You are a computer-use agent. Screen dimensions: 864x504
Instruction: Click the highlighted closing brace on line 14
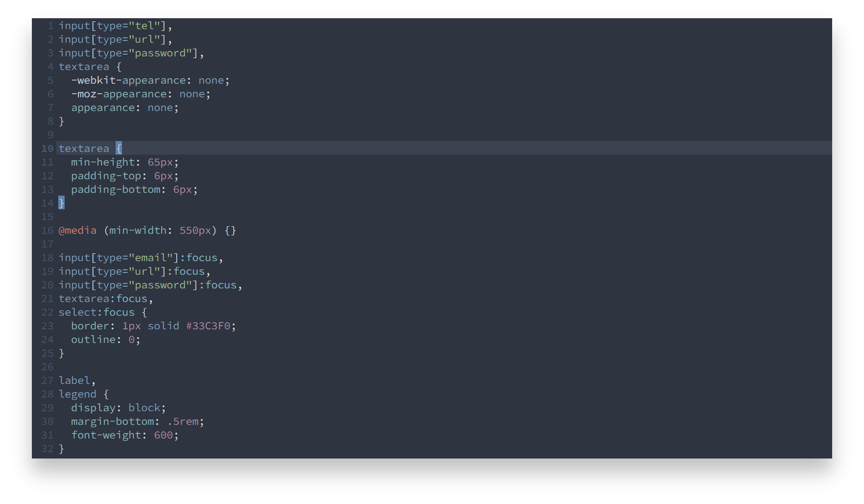click(61, 203)
